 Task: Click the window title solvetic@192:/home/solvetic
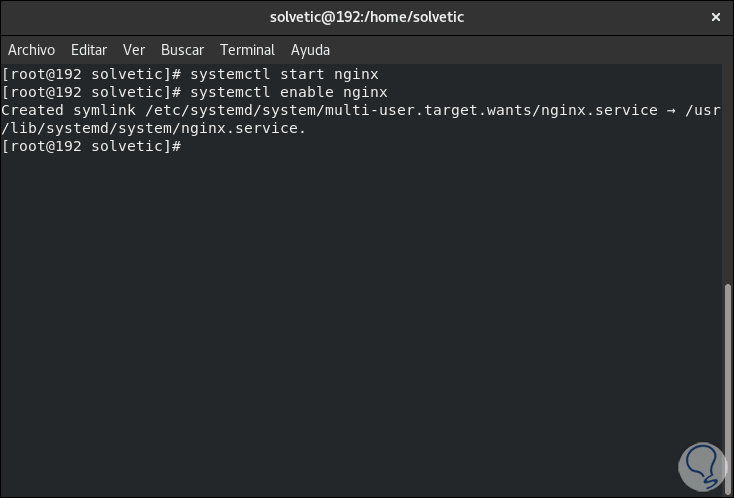point(367,17)
